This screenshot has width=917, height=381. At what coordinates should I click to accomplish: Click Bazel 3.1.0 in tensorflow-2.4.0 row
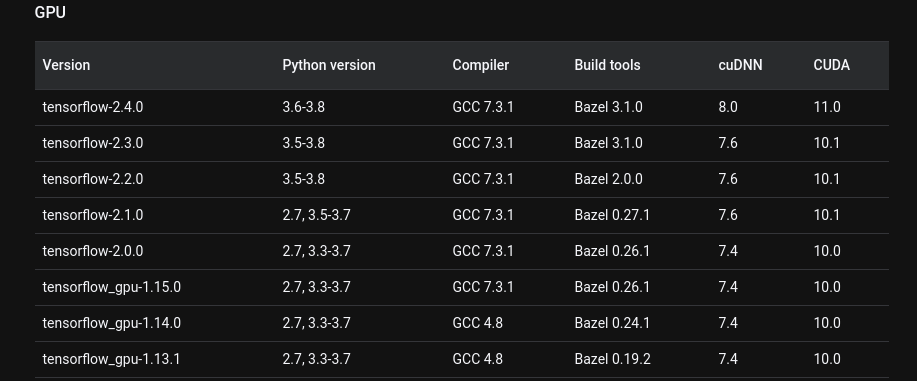[x=608, y=107]
